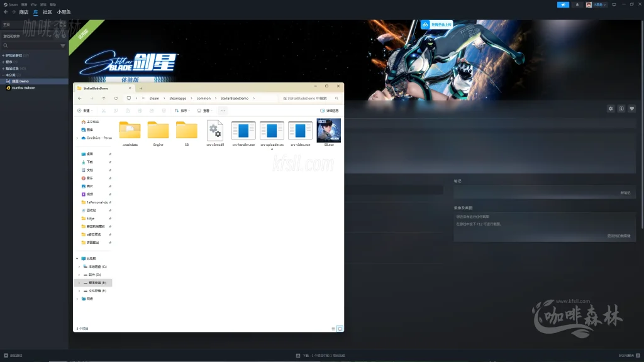
Task: Open the 小黑鱼 profile tab in Steam
Action: (64, 12)
